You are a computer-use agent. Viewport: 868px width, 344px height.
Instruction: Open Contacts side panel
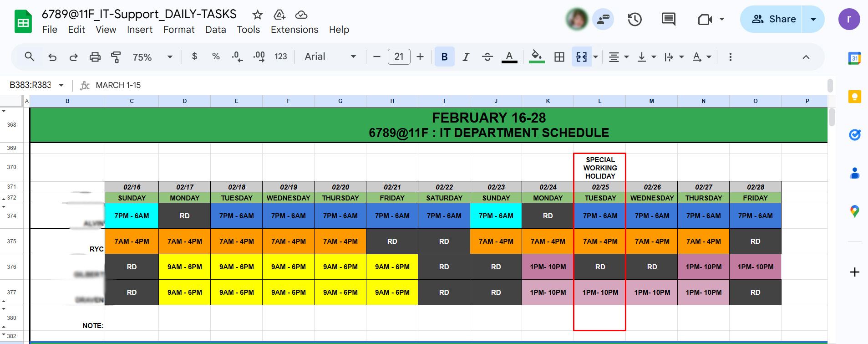point(854,173)
